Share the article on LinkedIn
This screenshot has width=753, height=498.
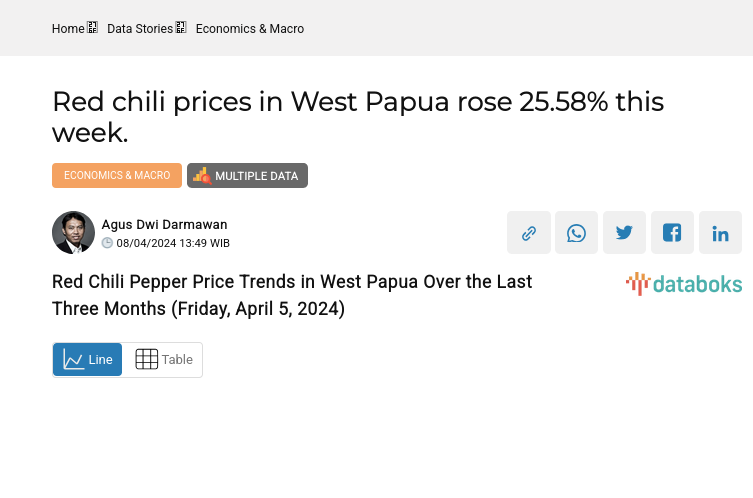pos(720,233)
